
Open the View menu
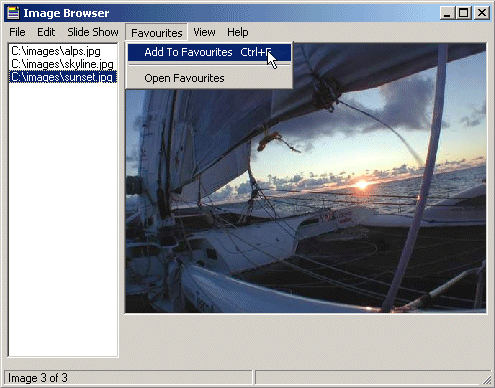pyautogui.click(x=204, y=32)
